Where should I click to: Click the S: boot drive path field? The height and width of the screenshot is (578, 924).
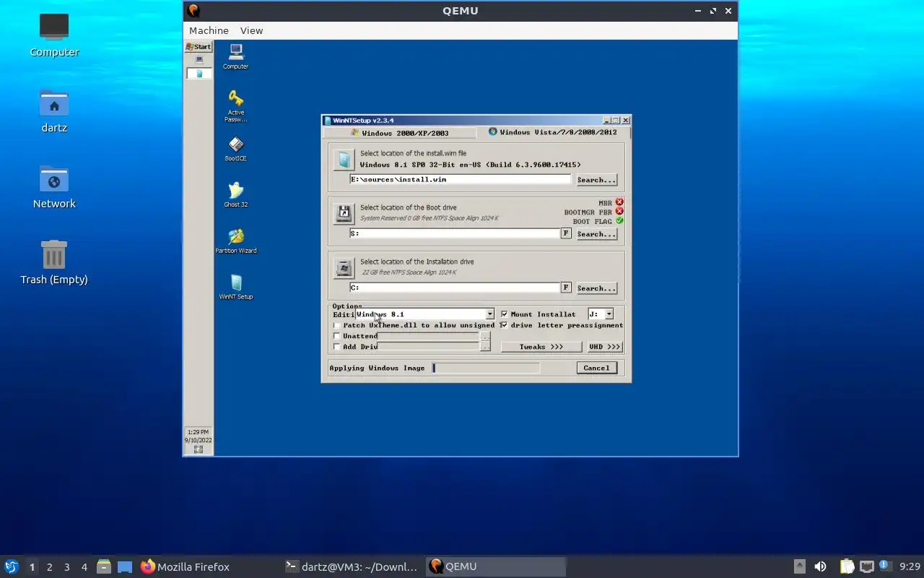pos(455,233)
